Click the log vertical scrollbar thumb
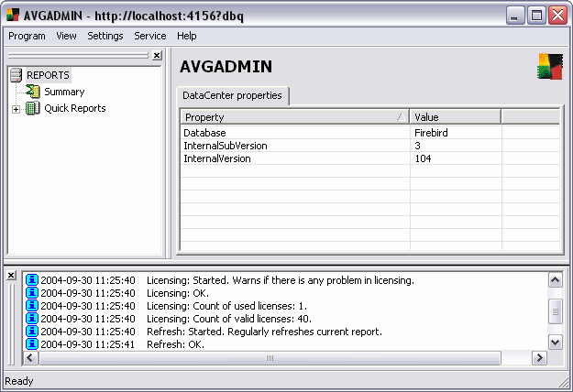The height and width of the screenshot is (392, 573). pyautogui.click(x=555, y=311)
